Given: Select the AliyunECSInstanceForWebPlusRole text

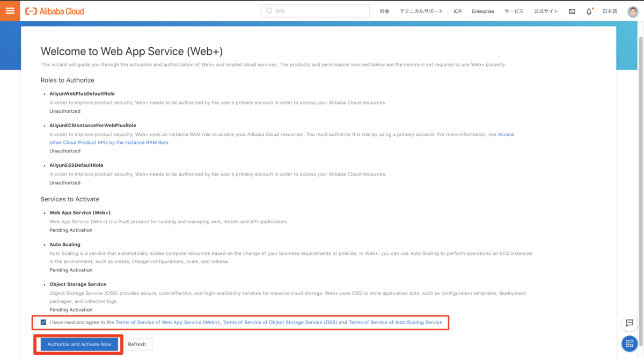Looking at the screenshot, I should pos(93,125).
